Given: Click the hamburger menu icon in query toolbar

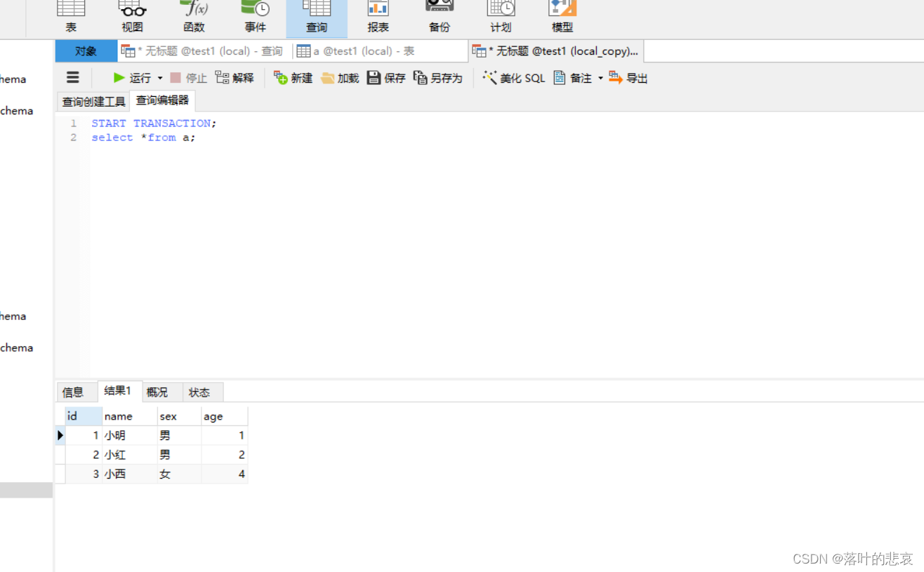Looking at the screenshot, I should pyautogui.click(x=73, y=78).
